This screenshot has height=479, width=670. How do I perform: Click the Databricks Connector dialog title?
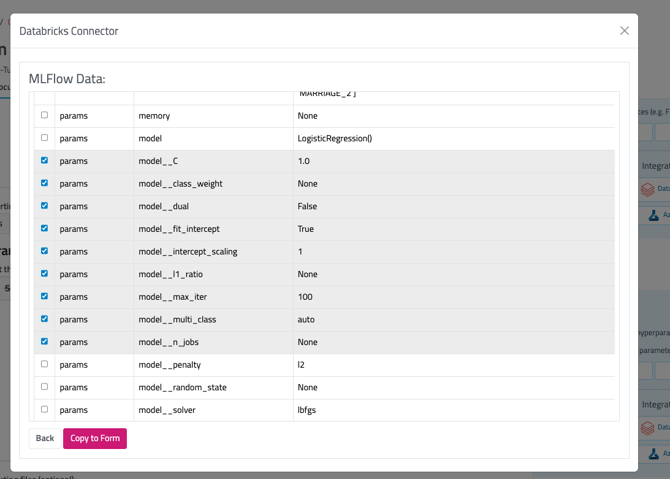coord(69,31)
